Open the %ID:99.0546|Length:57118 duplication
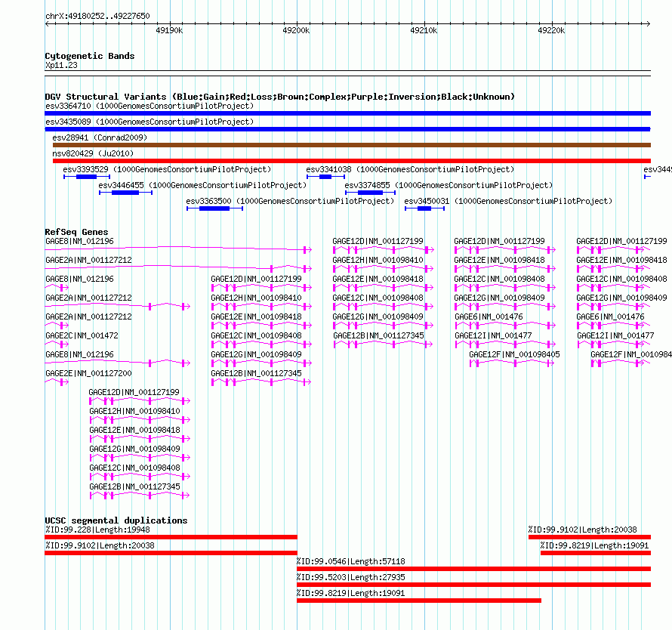This screenshot has width=672, height=630. [473, 569]
